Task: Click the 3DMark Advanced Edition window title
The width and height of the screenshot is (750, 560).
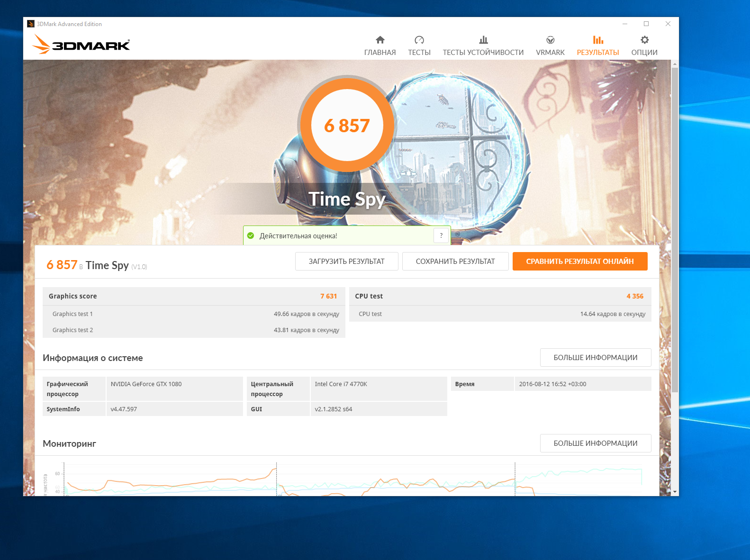Action: (69, 24)
